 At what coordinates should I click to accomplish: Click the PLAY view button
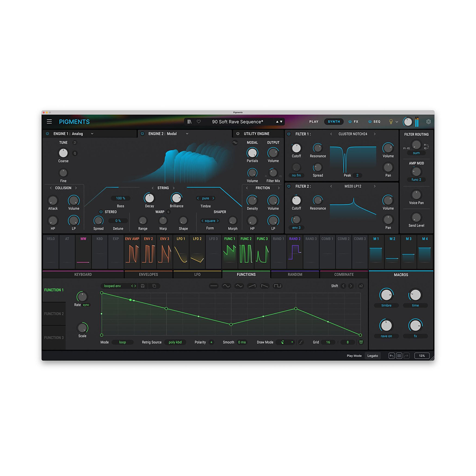[x=314, y=122]
